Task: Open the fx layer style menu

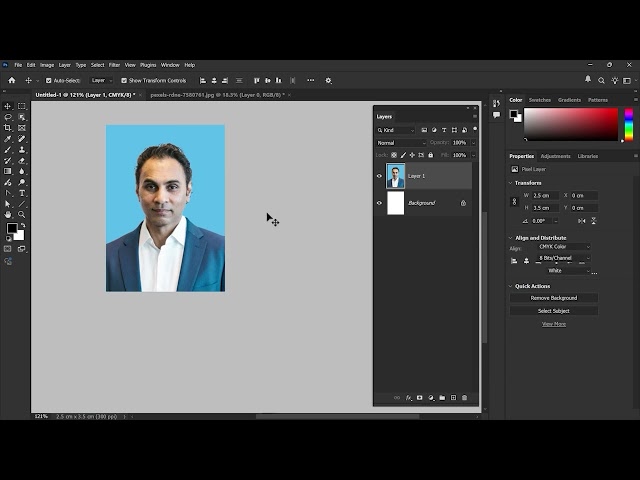Action: pyautogui.click(x=409, y=398)
